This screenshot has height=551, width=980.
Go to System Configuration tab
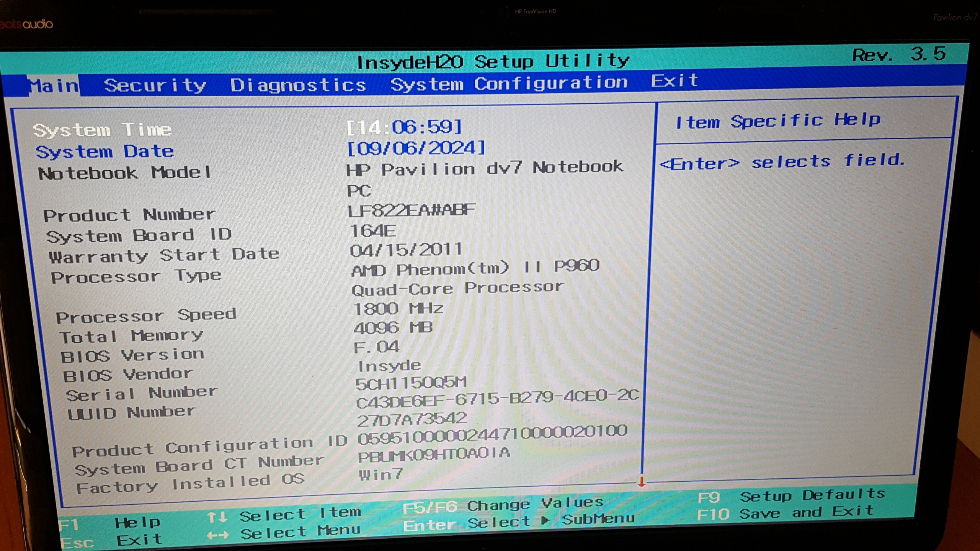pyautogui.click(x=509, y=83)
